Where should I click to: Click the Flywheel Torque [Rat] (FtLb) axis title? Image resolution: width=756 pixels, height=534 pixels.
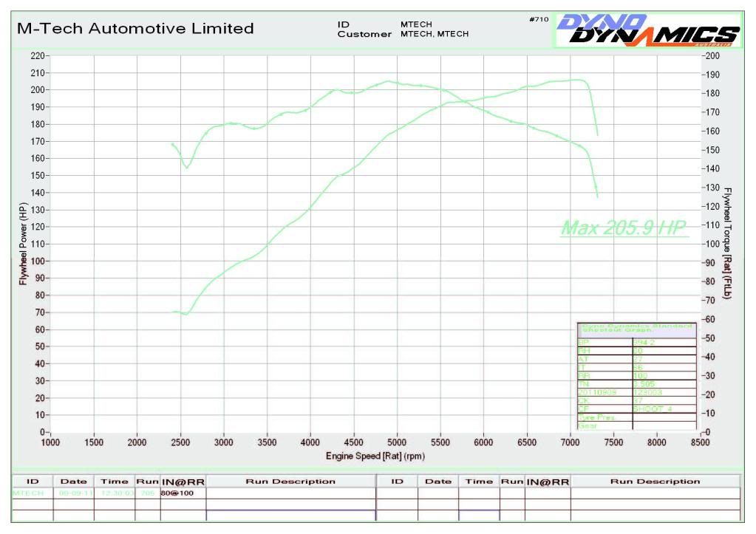click(727, 244)
